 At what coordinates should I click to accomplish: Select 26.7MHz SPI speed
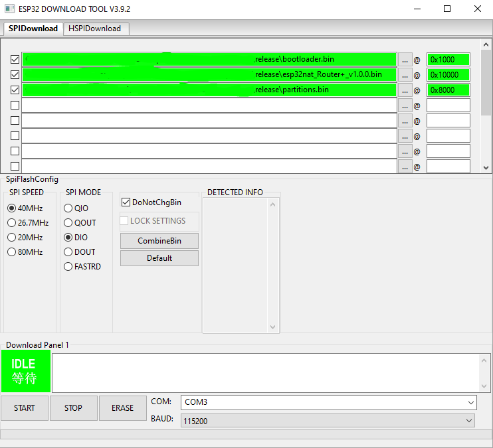coord(28,223)
